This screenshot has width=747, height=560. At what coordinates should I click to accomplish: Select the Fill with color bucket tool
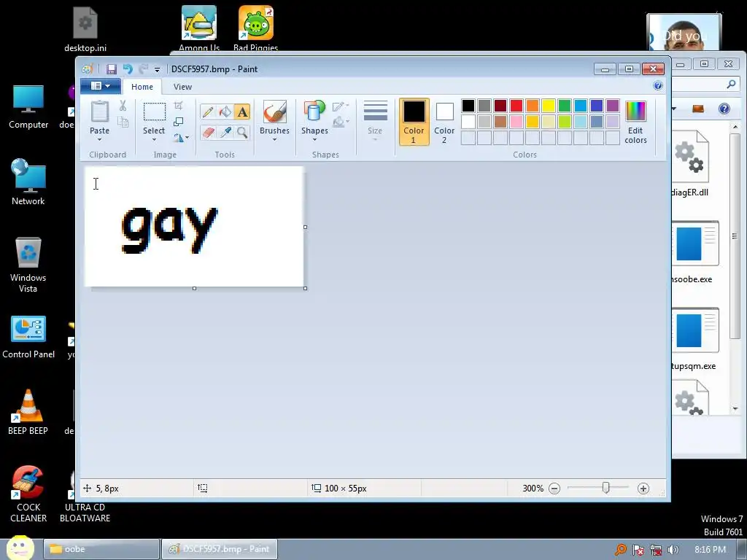point(225,112)
